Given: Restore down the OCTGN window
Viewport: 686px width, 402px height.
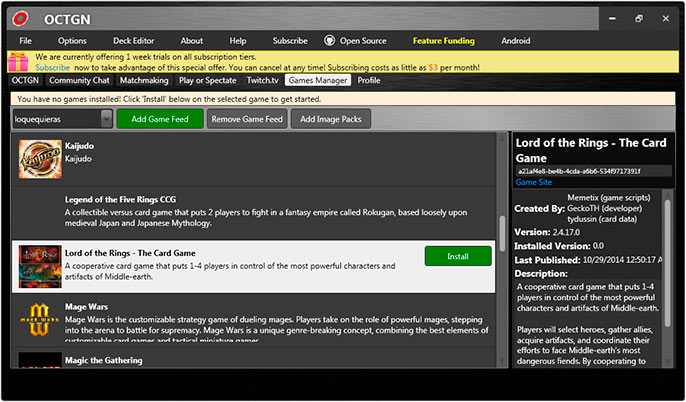Looking at the screenshot, I should (x=639, y=18).
